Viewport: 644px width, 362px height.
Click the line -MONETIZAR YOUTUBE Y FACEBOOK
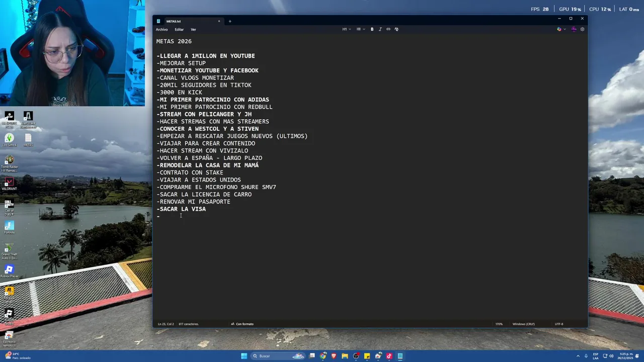(x=207, y=70)
